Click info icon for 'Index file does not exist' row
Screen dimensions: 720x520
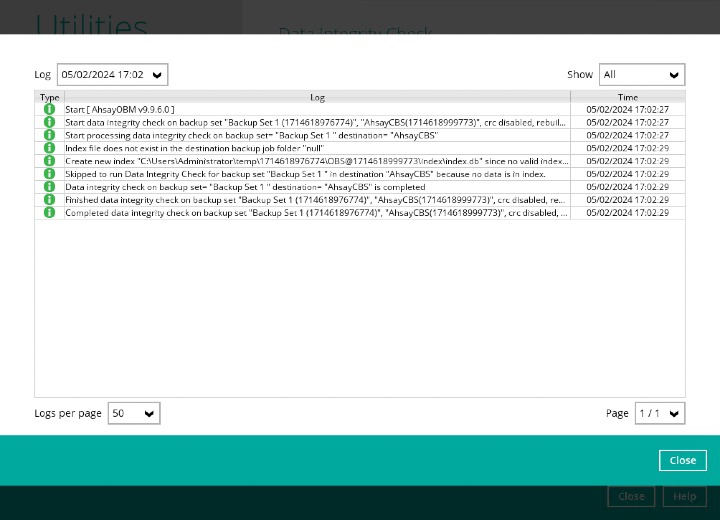49,148
